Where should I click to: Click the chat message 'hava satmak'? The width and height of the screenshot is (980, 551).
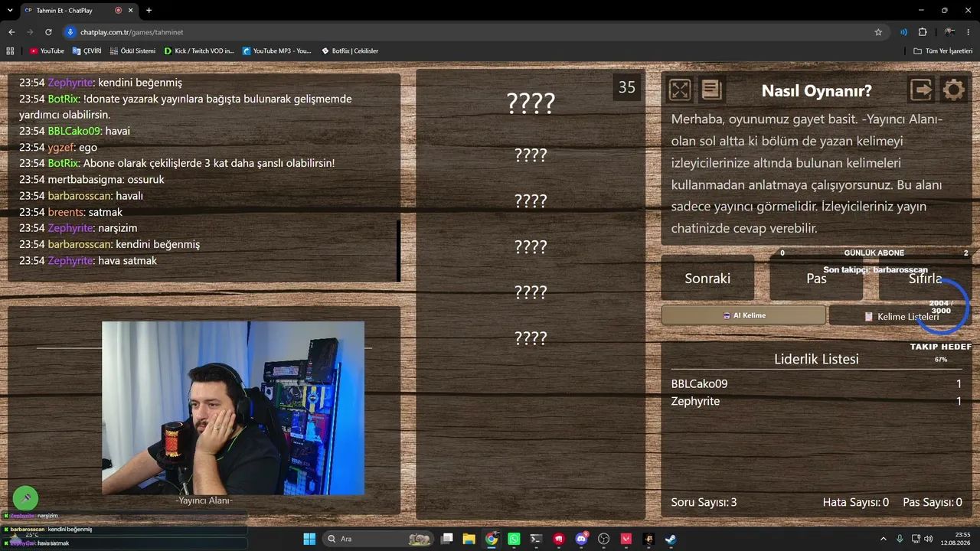coord(128,261)
